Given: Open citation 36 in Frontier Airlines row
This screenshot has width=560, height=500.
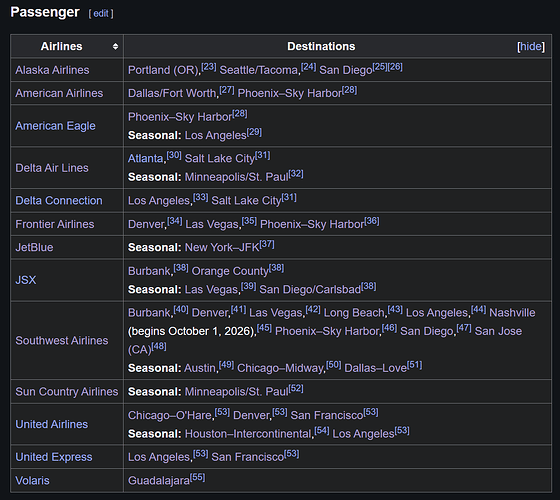Looking at the screenshot, I should point(372,221).
